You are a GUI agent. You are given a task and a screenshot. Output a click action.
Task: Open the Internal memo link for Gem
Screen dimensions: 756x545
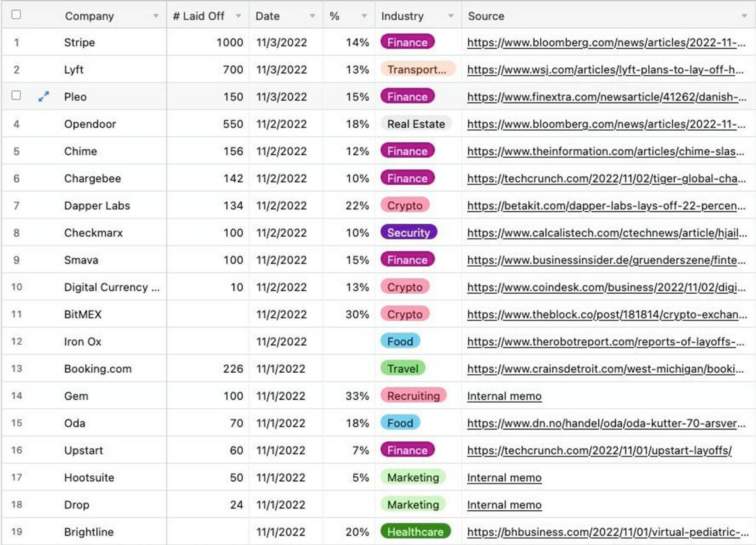(504, 396)
